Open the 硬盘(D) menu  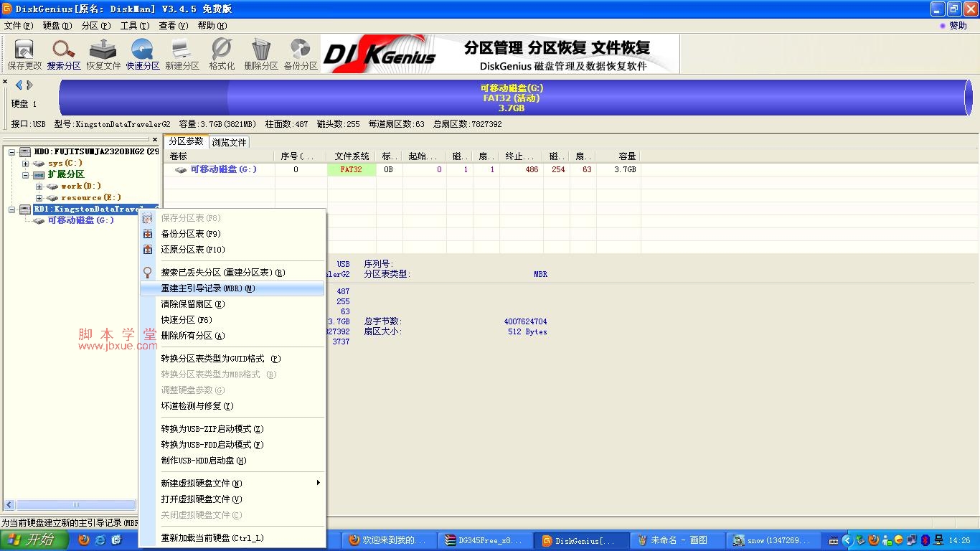pyautogui.click(x=57, y=25)
